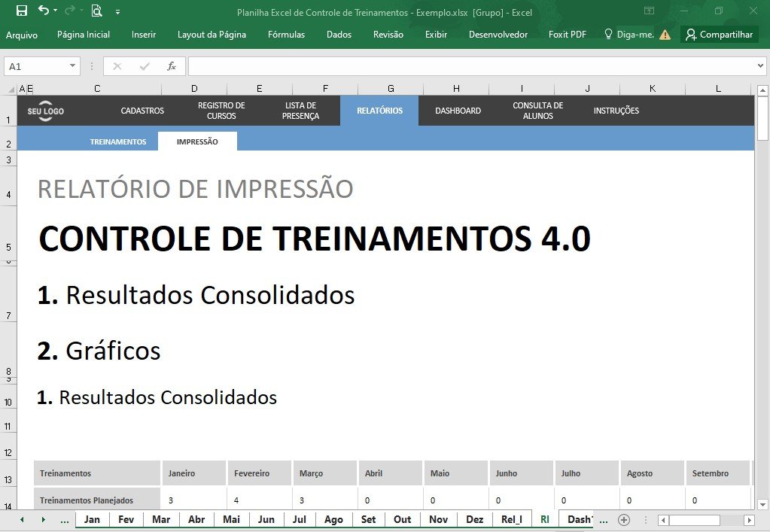The width and height of the screenshot is (770, 532).
Task: Select the Fevereiro header cell
Action: [x=259, y=473]
